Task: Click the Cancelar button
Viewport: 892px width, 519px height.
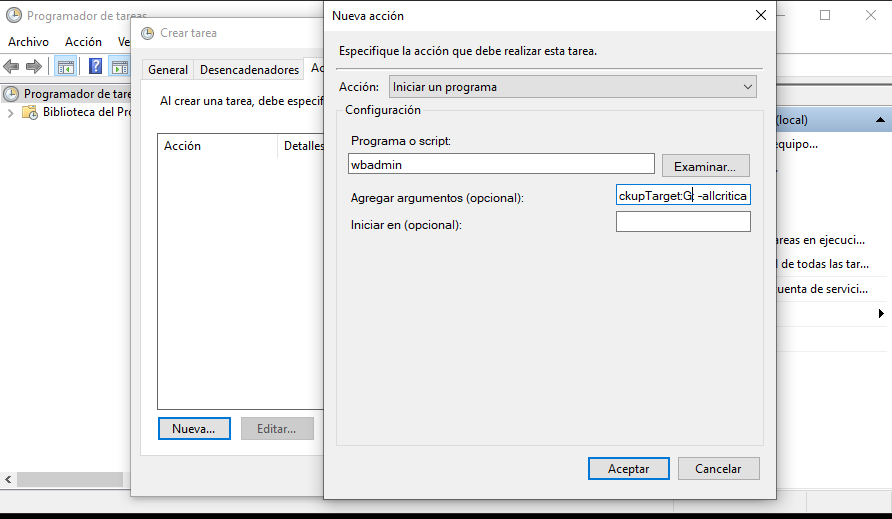Action: point(718,468)
